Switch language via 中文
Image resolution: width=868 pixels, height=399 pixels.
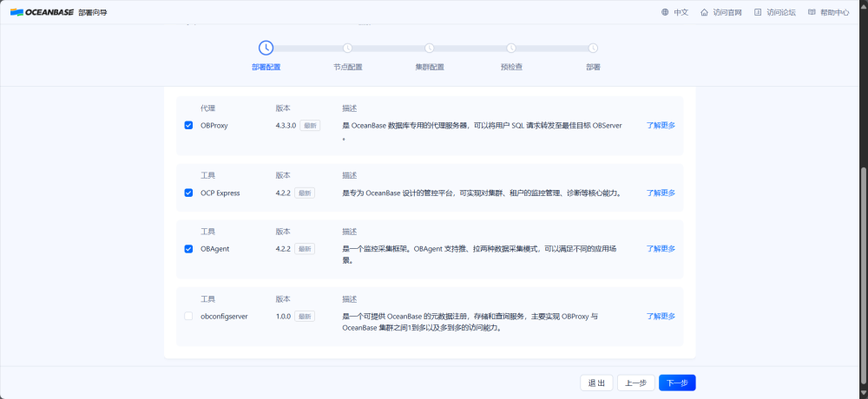click(x=681, y=12)
